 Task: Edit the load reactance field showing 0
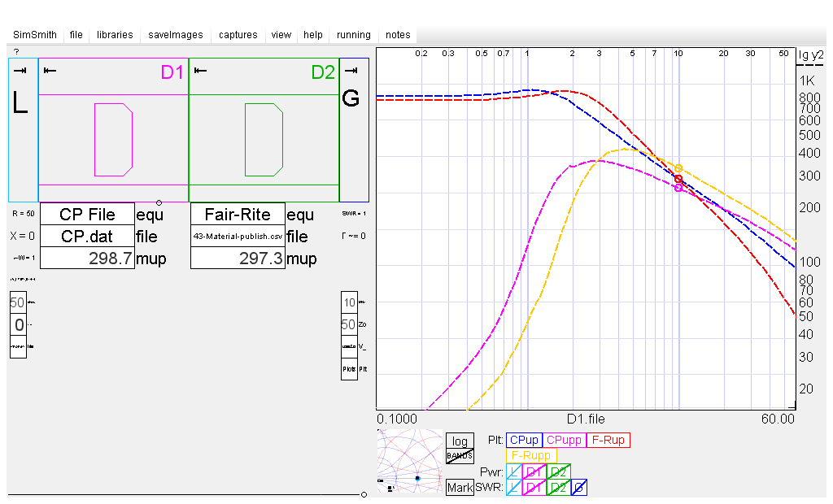click(18, 324)
